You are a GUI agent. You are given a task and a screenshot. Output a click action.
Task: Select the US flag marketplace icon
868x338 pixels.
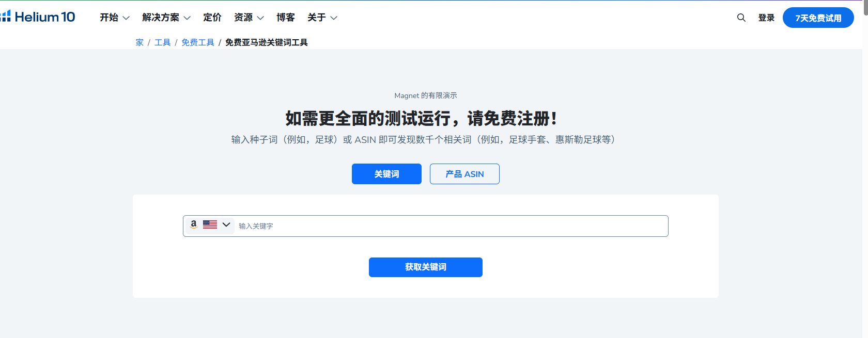pyautogui.click(x=210, y=224)
